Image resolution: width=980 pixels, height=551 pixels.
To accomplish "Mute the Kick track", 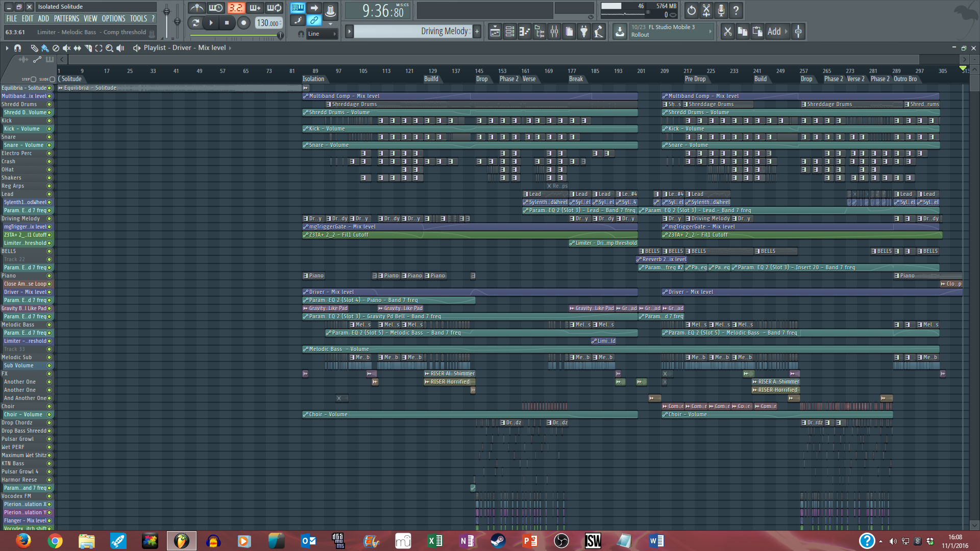I will (x=50, y=121).
